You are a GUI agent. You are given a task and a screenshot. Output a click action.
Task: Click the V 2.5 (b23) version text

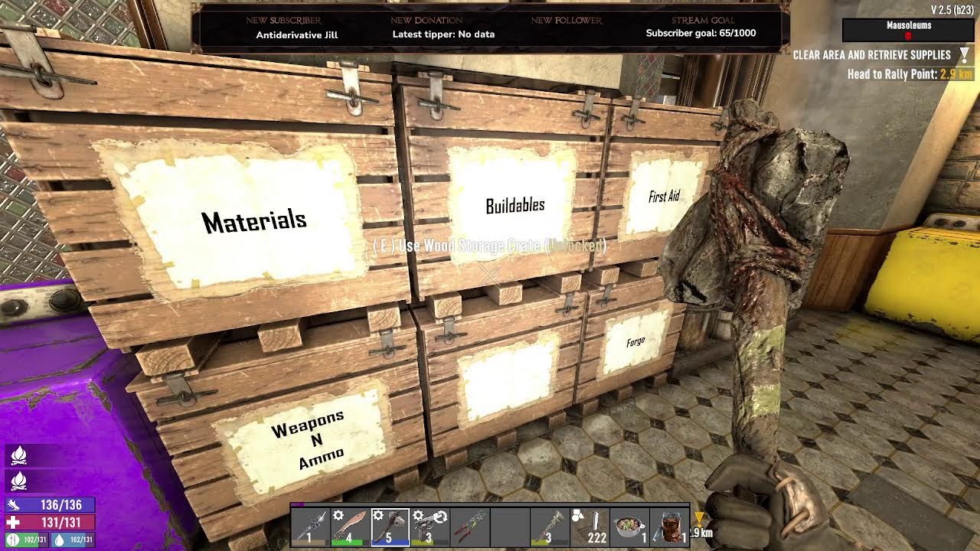[952, 9]
